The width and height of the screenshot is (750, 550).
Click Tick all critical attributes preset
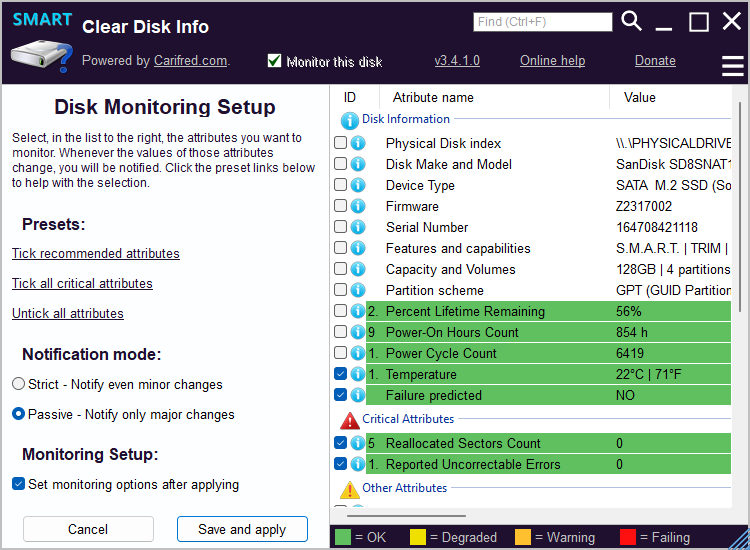click(x=82, y=284)
